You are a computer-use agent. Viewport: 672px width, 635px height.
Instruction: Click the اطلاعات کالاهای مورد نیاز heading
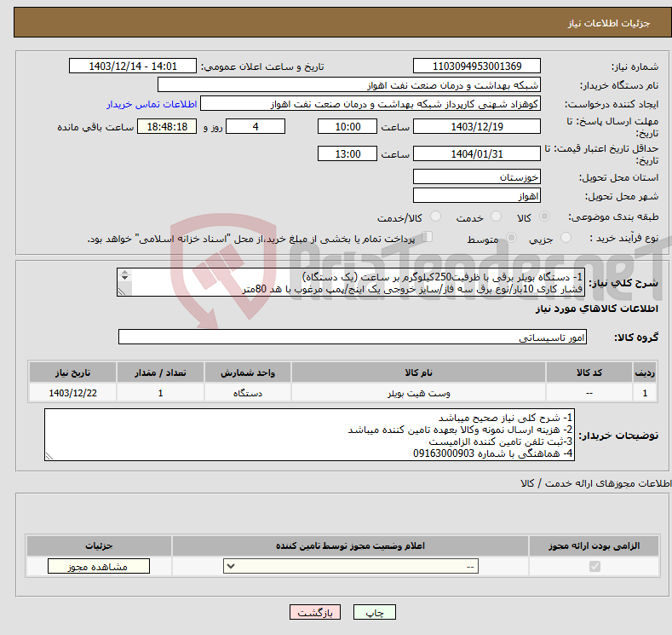(x=596, y=309)
